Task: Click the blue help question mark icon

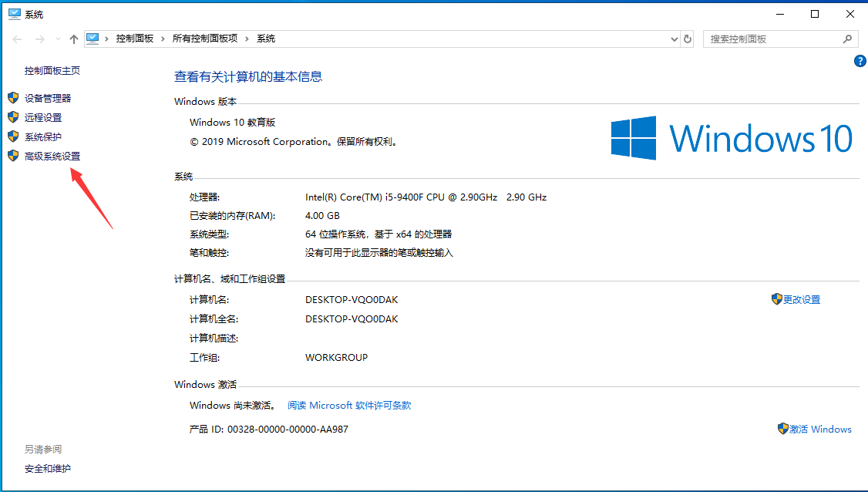Action: coord(859,61)
